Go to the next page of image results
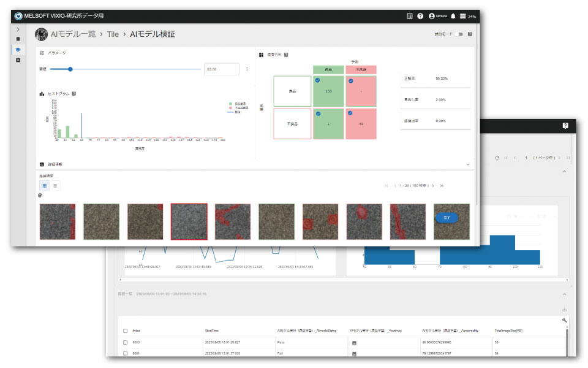Viewport: 588px width, 368px height. (x=432, y=185)
